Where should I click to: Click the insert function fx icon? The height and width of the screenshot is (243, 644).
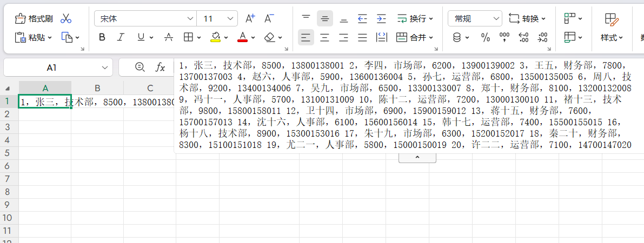pyautogui.click(x=160, y=67)
